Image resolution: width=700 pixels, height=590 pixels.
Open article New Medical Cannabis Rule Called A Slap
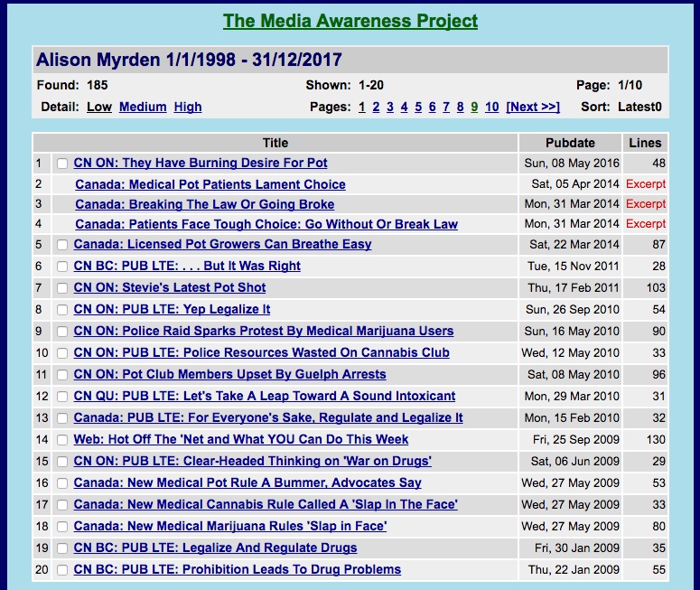coord(266,504)
